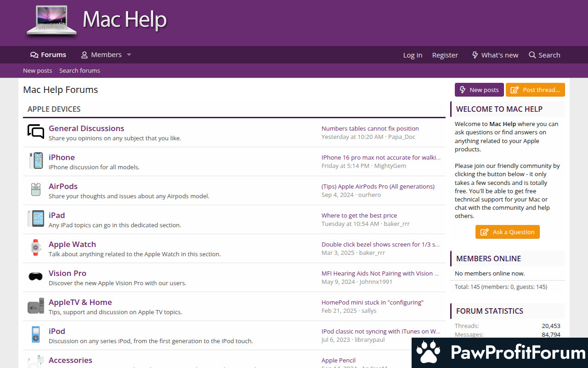Open the Forums nav tab
This screenshot has height=368, width=588.
click(48, 55)
